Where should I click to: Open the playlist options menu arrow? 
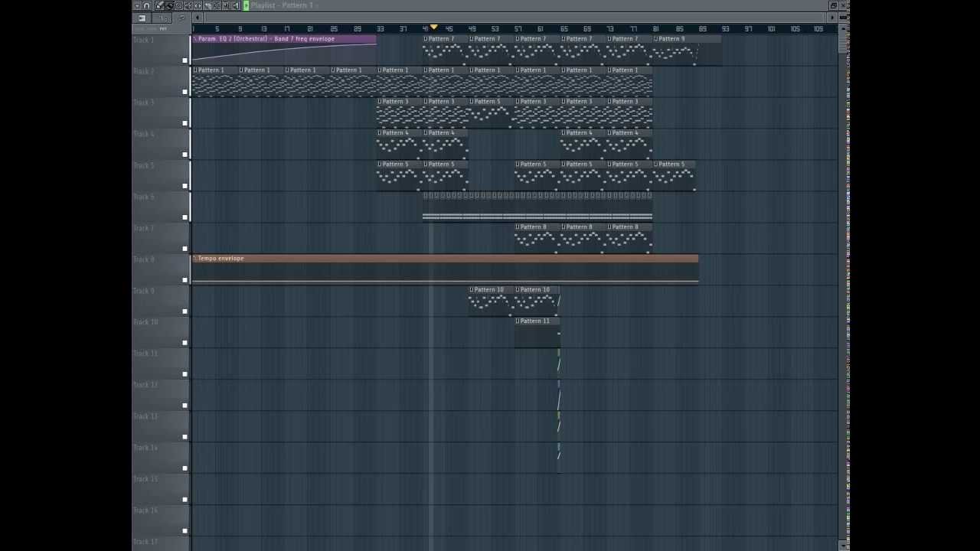tap(138, 5)
